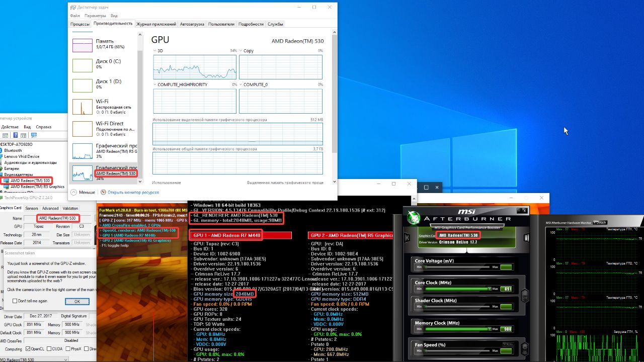Select AMD Radeon(TM) 530 device entry
644x362 pixels.
30,180
